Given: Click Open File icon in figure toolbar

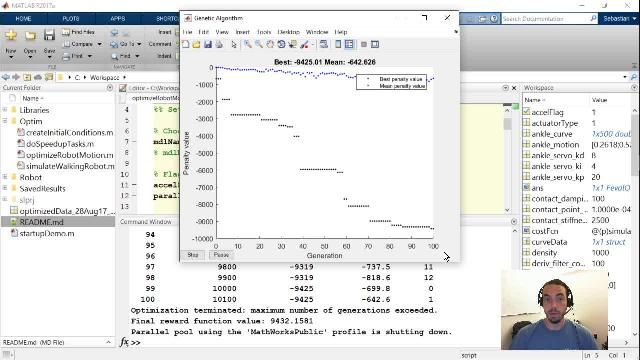Looking at the screenshot, I should click(196, 44).
